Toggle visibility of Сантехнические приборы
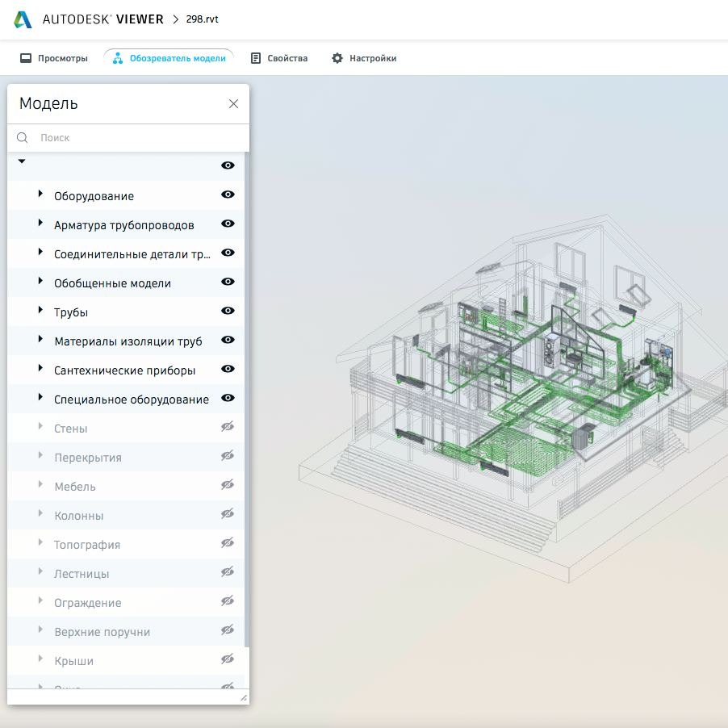The image size is (728, 728). click(228, 369)
